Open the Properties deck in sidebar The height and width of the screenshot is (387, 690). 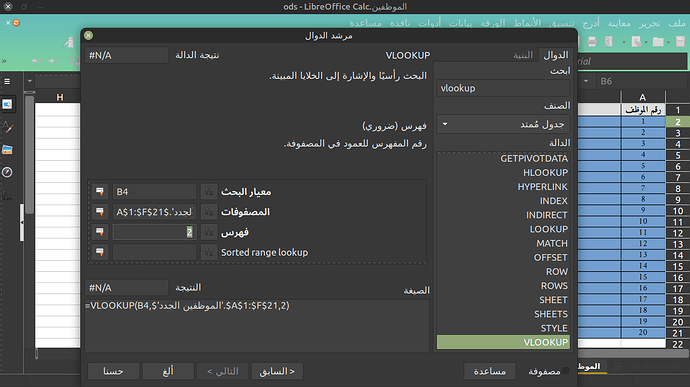pos(7,104)
